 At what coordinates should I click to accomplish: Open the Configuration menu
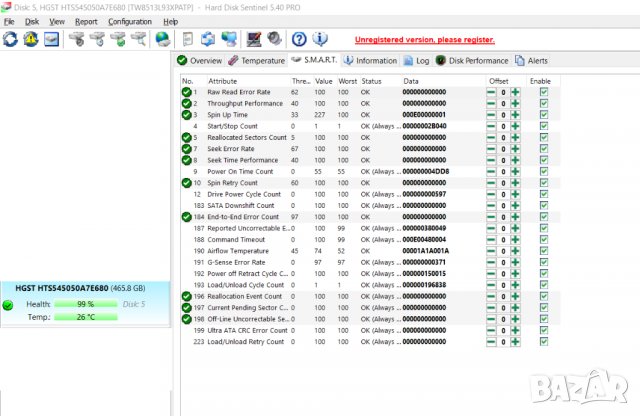click(130, 21)
